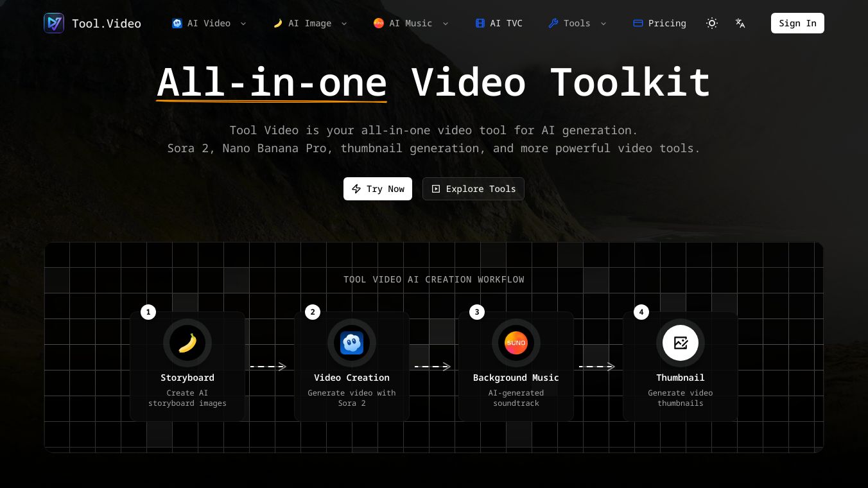The image size is (868, 488).
Task: Click the Suno icon in the Background Music step
Action: point(516,343)
